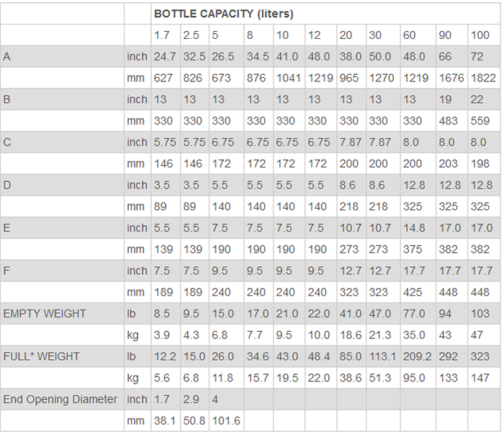
Task: Select the End Opening Diameter label
Action: click(60, 399)
